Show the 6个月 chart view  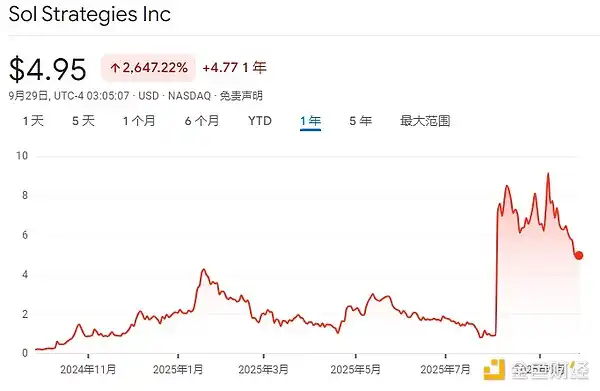[202, 121]
